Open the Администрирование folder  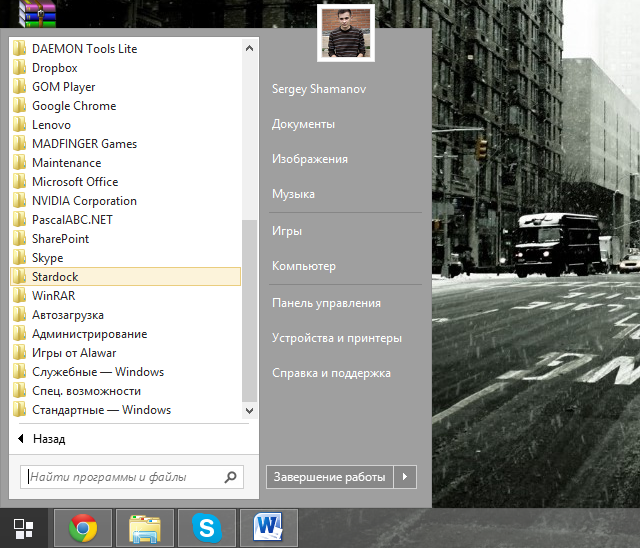coord(125,334)
